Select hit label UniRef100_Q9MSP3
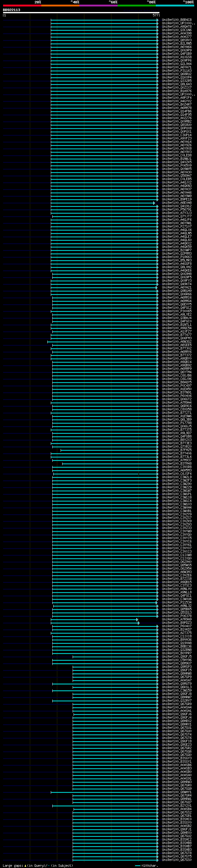This screenshot has height=868, width=197. pos(177,667)
